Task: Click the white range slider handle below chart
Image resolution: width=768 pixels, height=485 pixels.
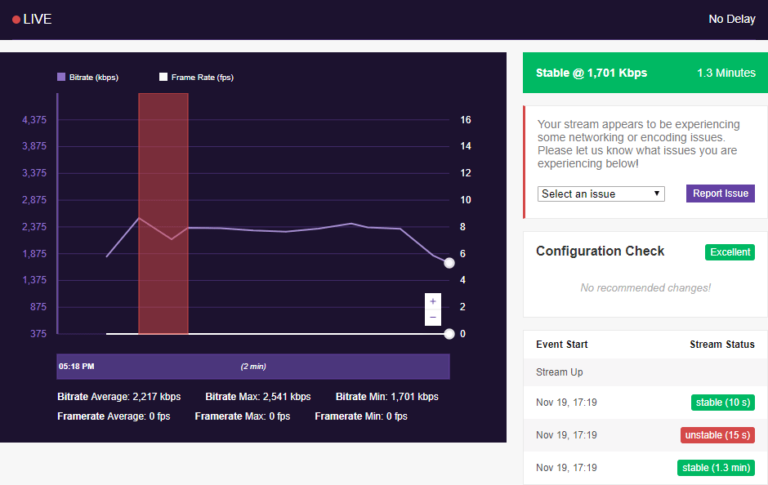Action: click(449, 334)
